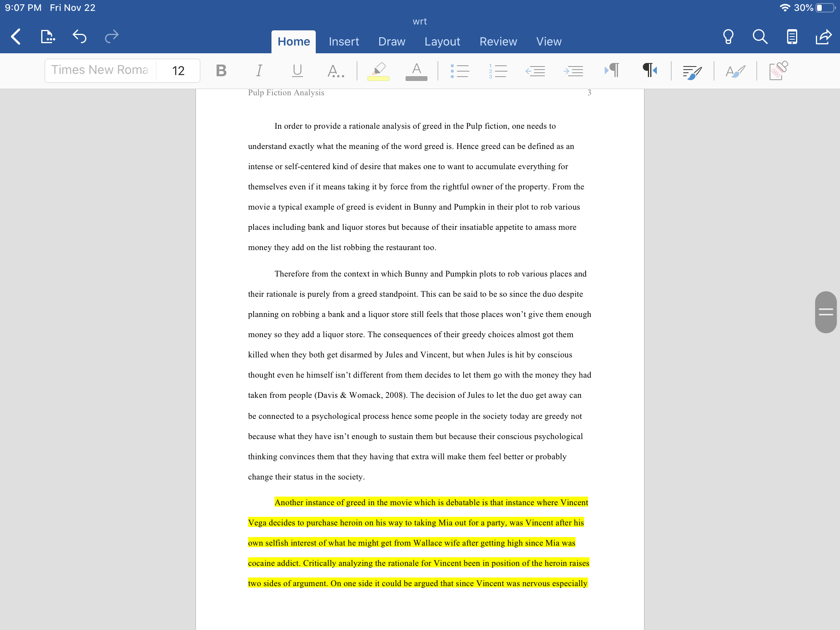Set left-to-right text direction
This screenshot has width=840, height=630.
[612, 70]
